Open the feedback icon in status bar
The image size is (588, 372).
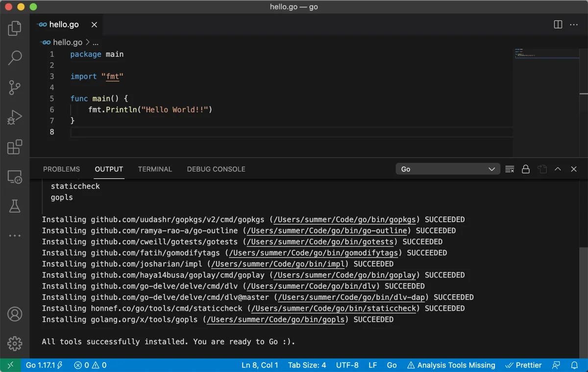pyautogui.click(x=556, y=365)
